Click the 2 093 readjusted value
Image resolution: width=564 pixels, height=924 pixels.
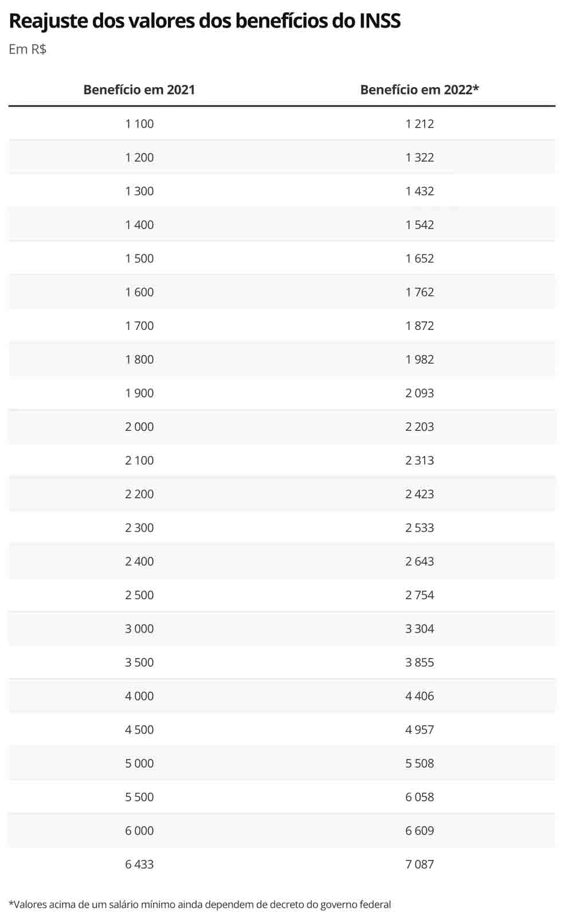(420, 394)
